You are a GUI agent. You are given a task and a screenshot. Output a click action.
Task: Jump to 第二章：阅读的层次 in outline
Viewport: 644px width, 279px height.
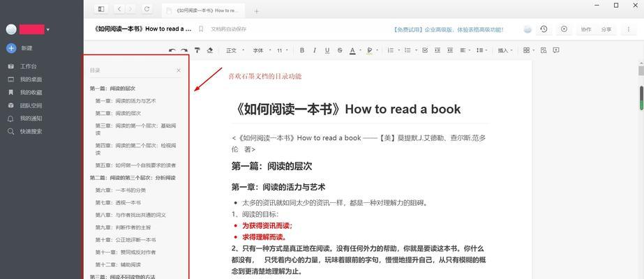pyautogui.click(x=119, y=113)
